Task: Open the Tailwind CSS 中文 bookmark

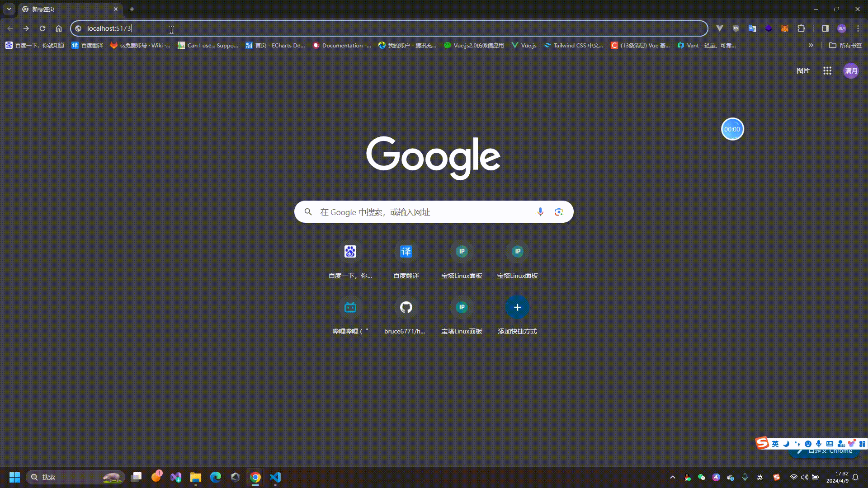Action: coord(573,45)
